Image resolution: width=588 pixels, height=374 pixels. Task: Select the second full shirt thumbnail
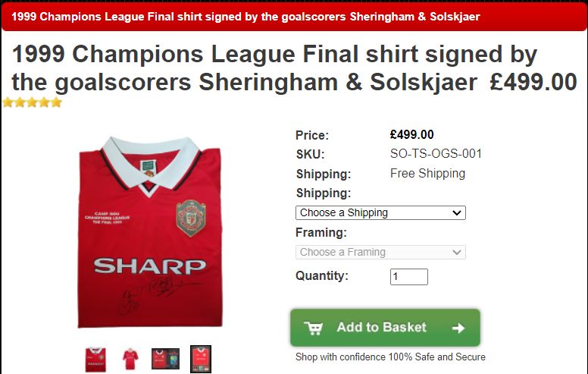click(130, 360)
